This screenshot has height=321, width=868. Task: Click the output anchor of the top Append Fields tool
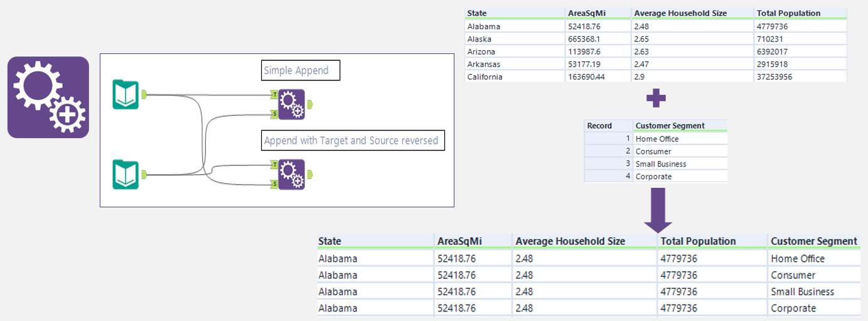coord(311,104)
